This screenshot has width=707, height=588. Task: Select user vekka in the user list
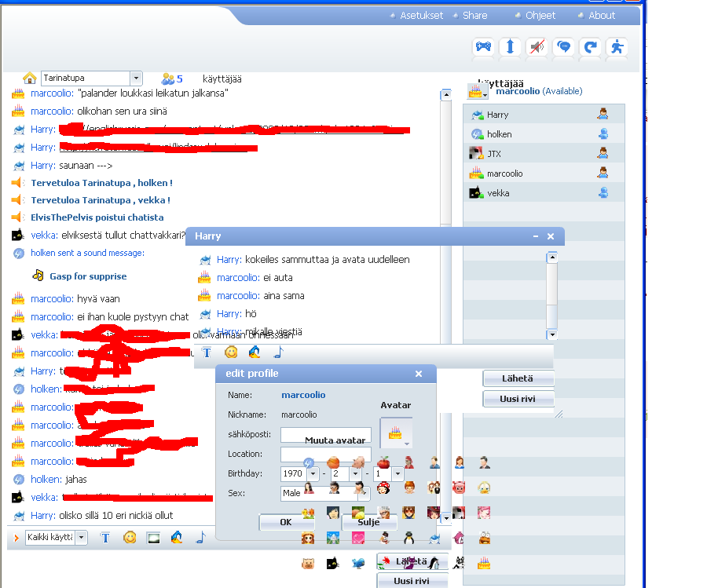(x=498, y=193)
